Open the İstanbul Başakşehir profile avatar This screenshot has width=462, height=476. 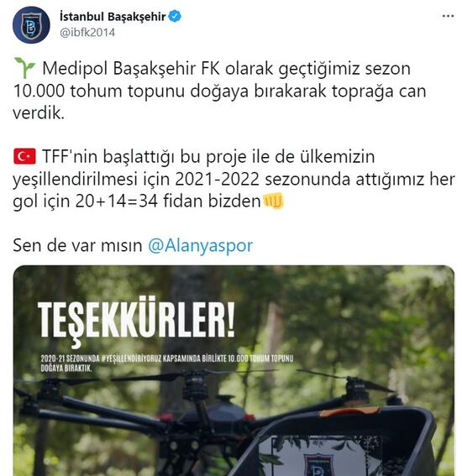[31, 25]
